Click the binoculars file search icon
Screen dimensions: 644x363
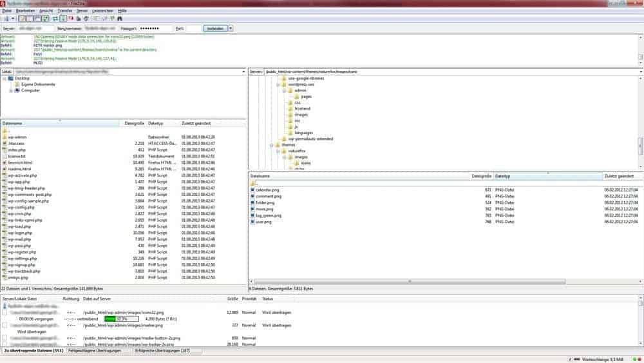point(120,19)
